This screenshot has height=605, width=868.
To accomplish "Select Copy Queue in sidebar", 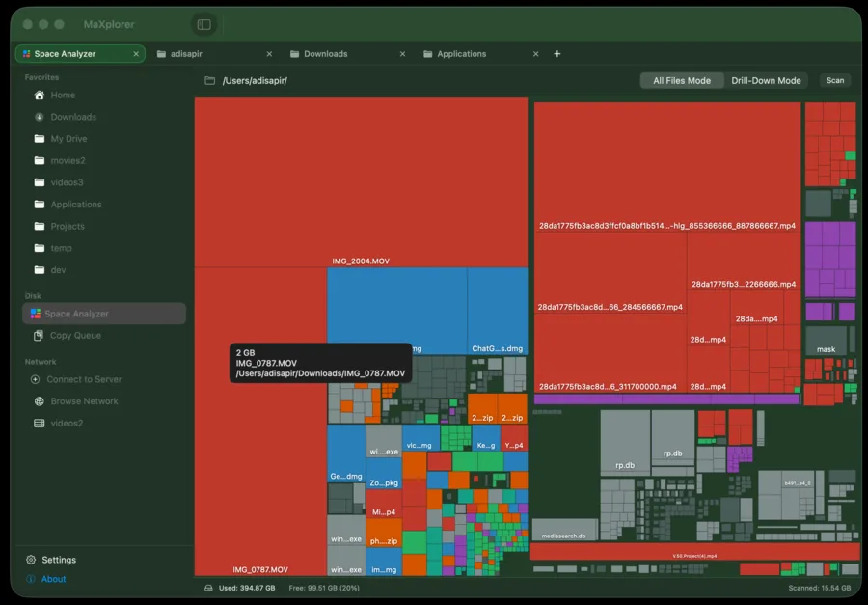I will (x=104, y=335).
